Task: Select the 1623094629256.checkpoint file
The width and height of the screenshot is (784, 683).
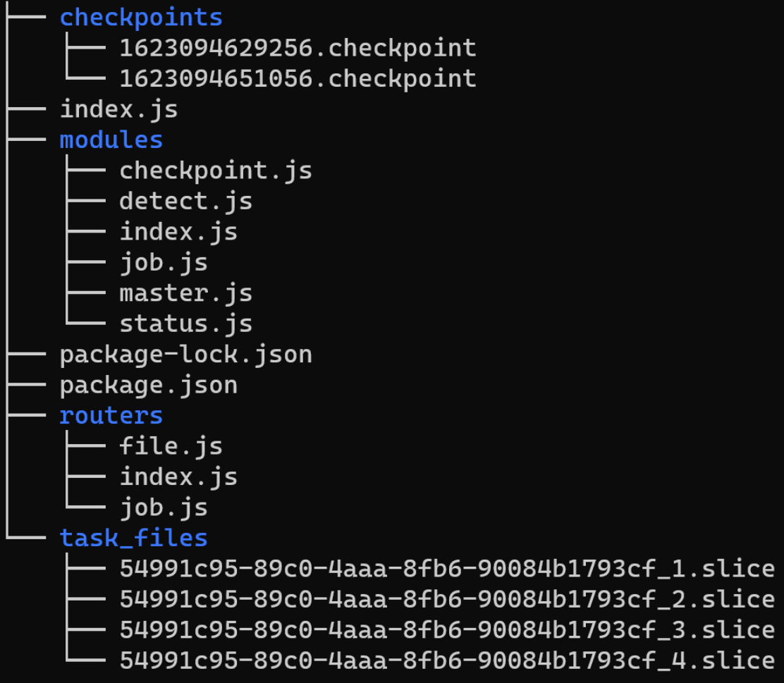Action: point(298,48)
